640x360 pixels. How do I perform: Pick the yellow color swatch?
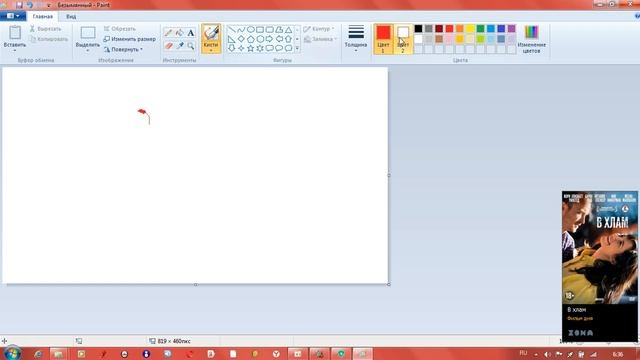(470, 29)
